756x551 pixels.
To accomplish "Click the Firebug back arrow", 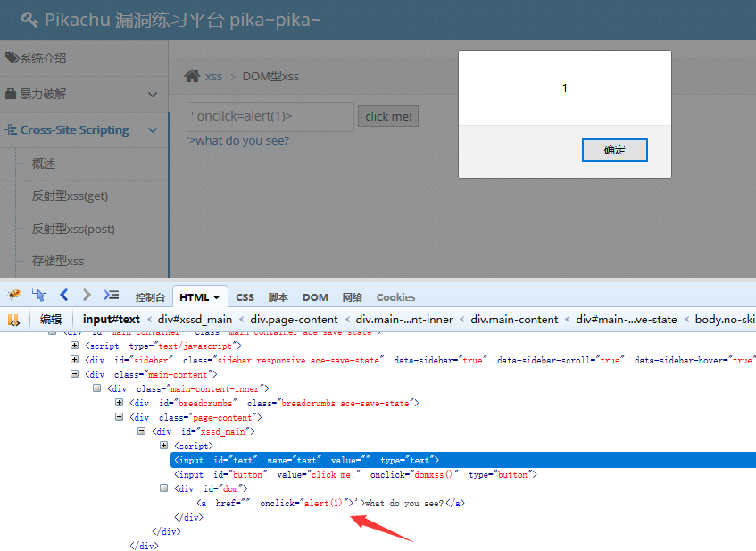I will click(64, 295).
